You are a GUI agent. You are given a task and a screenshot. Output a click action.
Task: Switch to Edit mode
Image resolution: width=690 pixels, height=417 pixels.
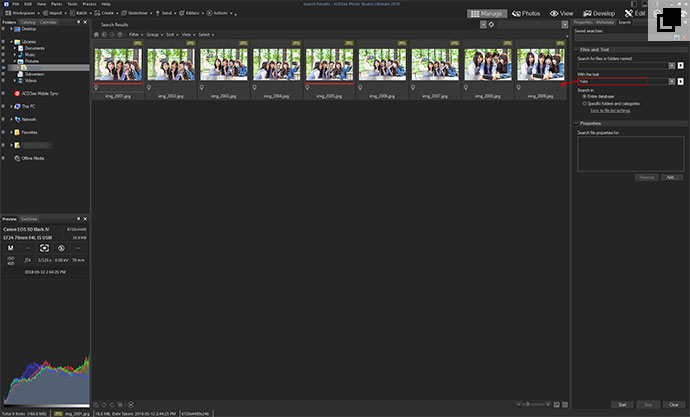(x=635, y=14)
